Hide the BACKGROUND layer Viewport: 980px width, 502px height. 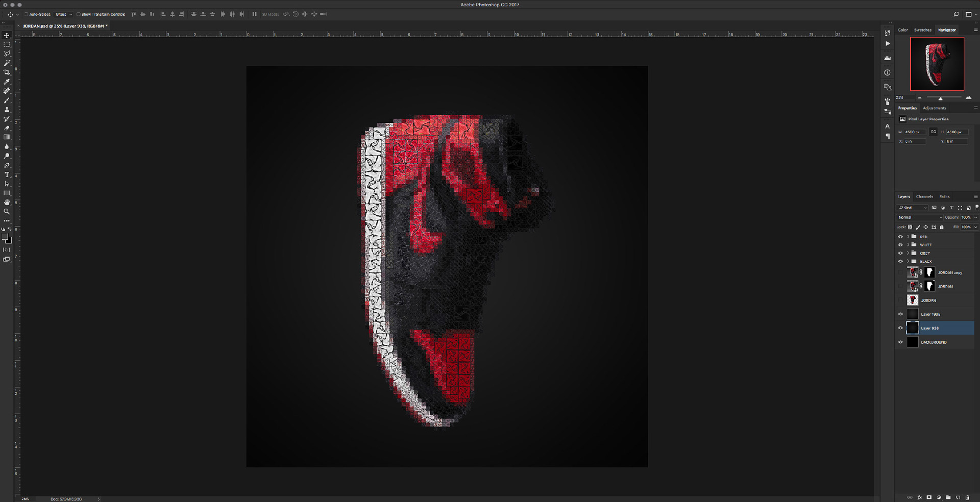(900, 342)
